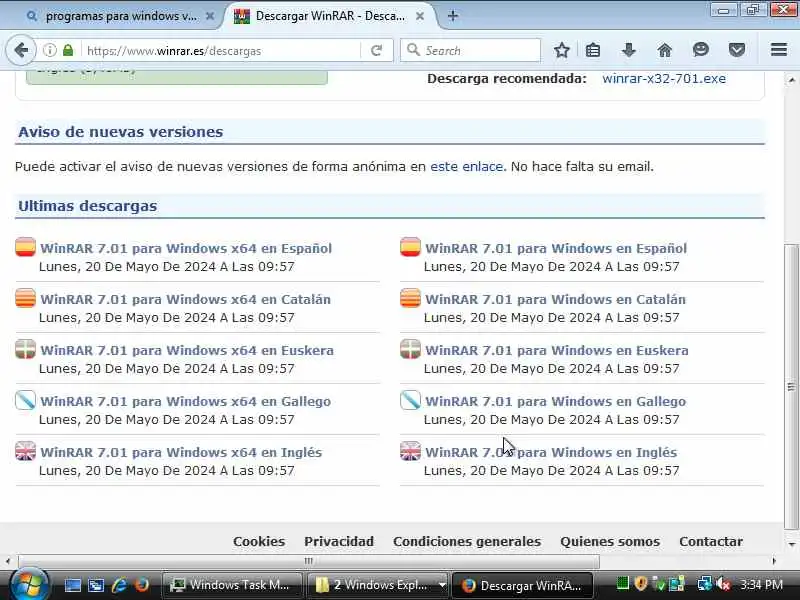Screen dimensions: 800x600
Task: Open WinRAR 7.01 para Windows en Catalán
Action: pos(555,299)
